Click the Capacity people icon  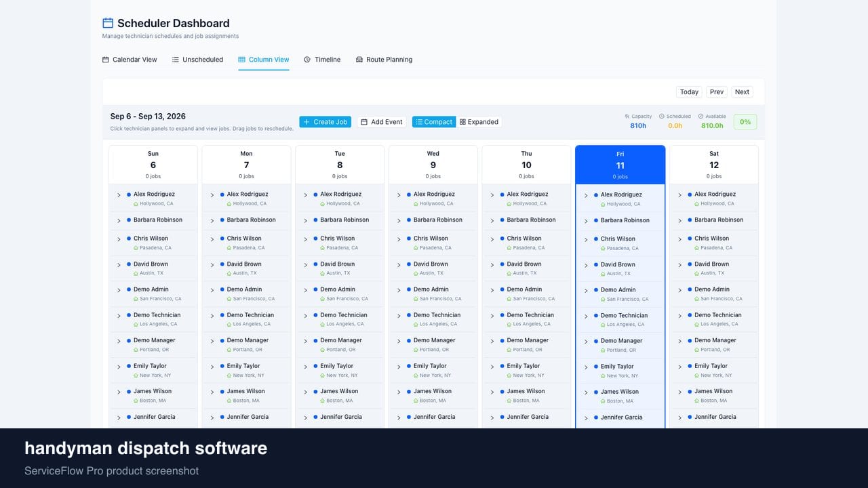[627, 117]
